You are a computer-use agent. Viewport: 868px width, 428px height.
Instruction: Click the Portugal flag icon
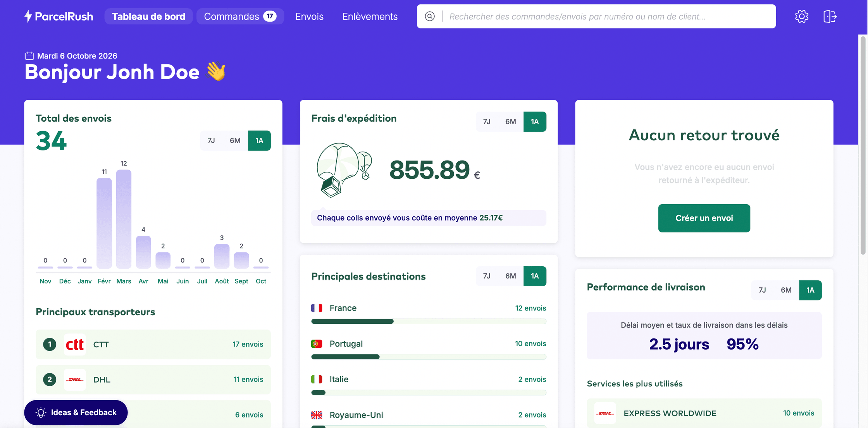[317, 344]
